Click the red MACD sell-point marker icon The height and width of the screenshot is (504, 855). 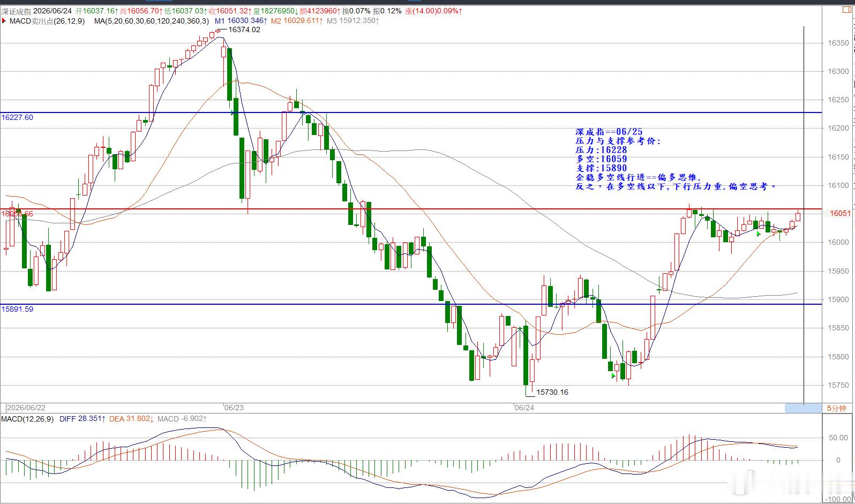point(4,21)
